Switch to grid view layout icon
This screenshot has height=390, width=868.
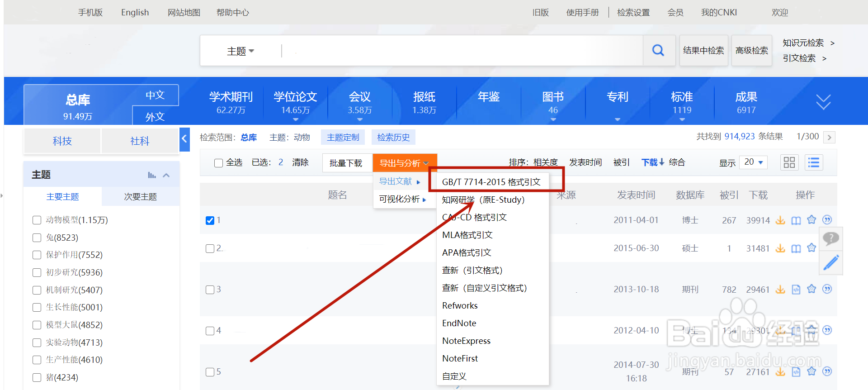tap(789, 162)
